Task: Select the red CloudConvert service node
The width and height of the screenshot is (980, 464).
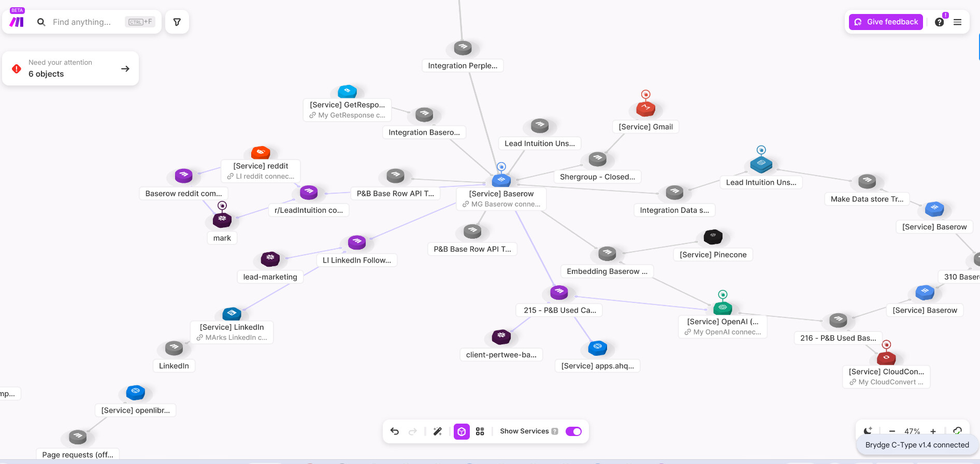Action: 886,358
